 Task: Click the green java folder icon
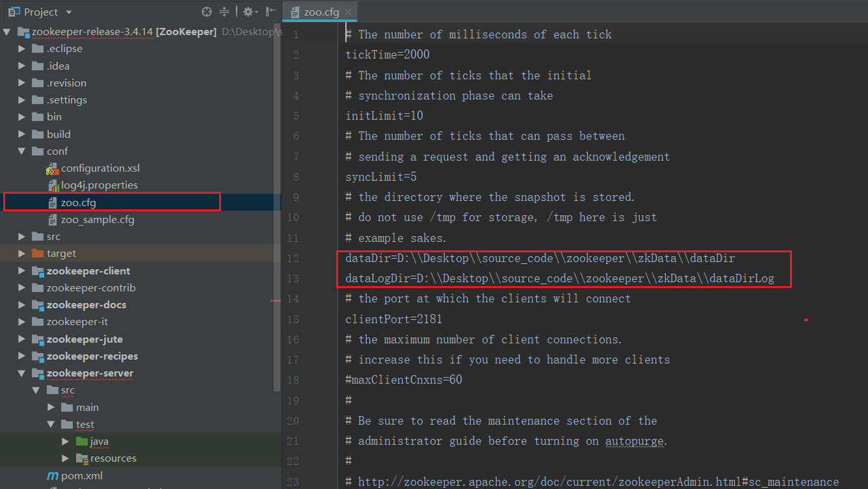click(x=81, y=442)
